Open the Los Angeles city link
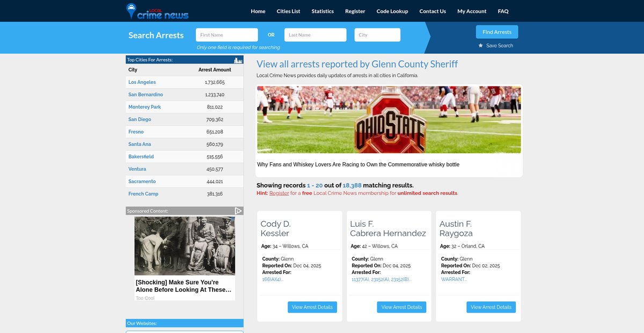This screenshot has height=333, width=644. 142,82
